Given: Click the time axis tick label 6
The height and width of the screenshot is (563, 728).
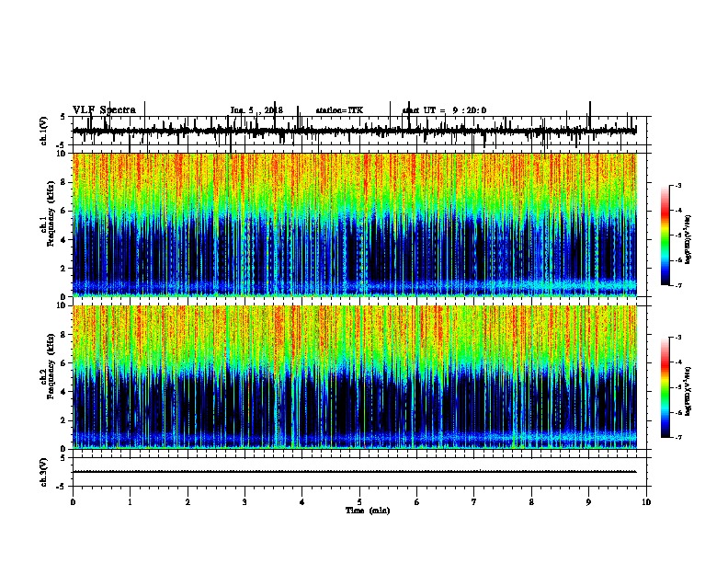Looking at the screenshot, I should click(x=416, y=502).
